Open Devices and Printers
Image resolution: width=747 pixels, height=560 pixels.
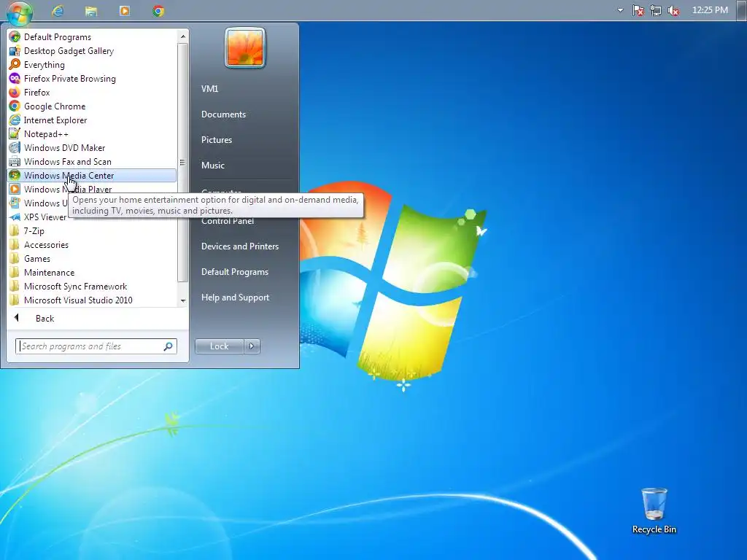tap(239, 246)
